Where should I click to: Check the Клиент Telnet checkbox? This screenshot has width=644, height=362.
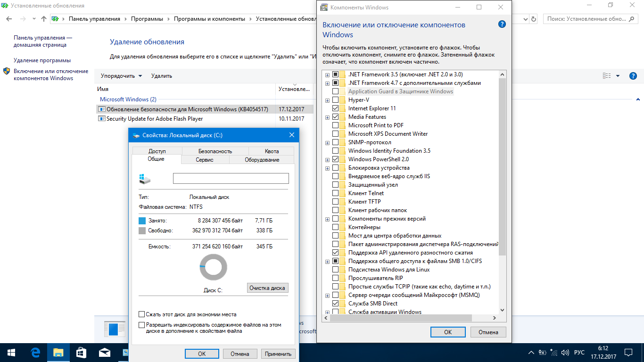click(335, 193)
